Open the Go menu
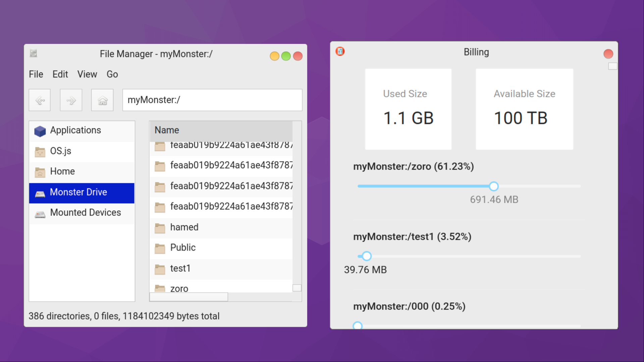Screen dimensions: 644x362 112,74
